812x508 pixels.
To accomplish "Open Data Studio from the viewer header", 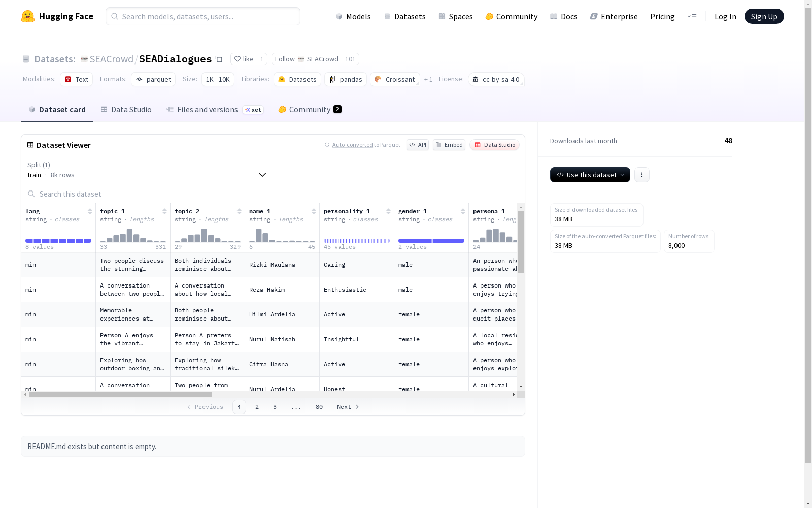I will (494, 145).
